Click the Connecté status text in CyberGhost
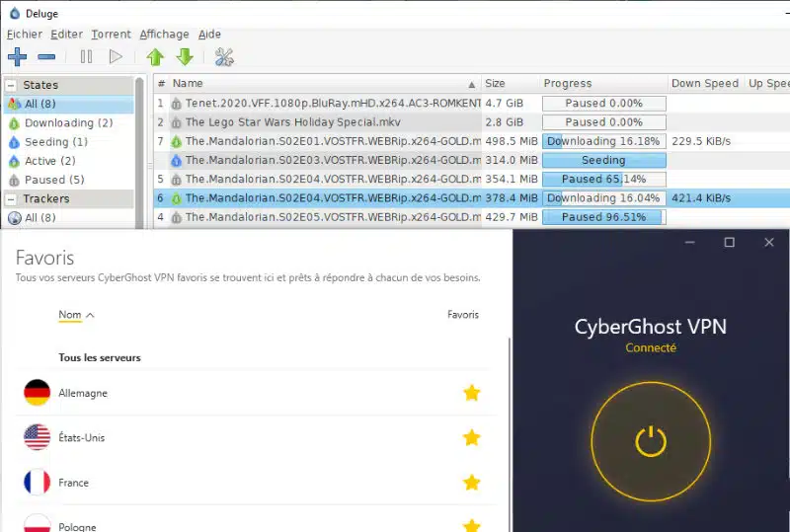 click(651, 347)
